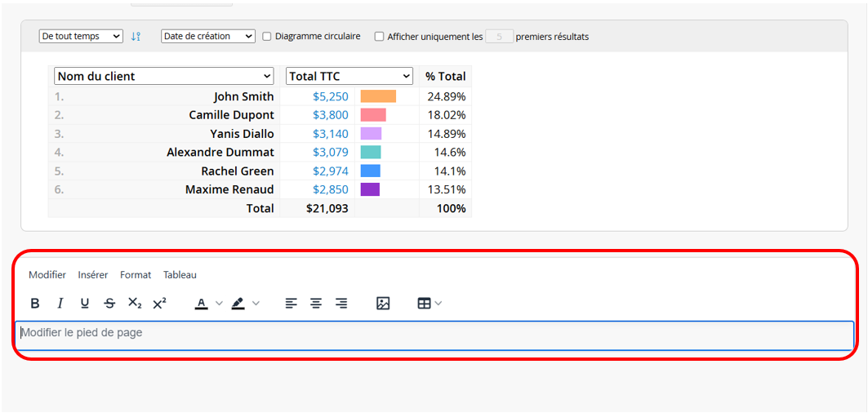The height and width of the screenshot is (413, 868).
Task: Click the $3,140 amount link
Action: tap(331, 133)
